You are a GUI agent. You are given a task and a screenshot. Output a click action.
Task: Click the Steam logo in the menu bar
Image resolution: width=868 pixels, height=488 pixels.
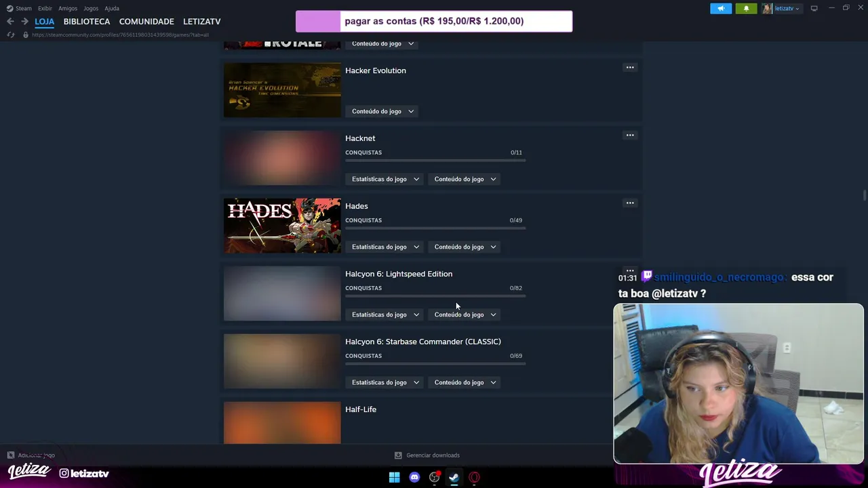pos(9,8)
